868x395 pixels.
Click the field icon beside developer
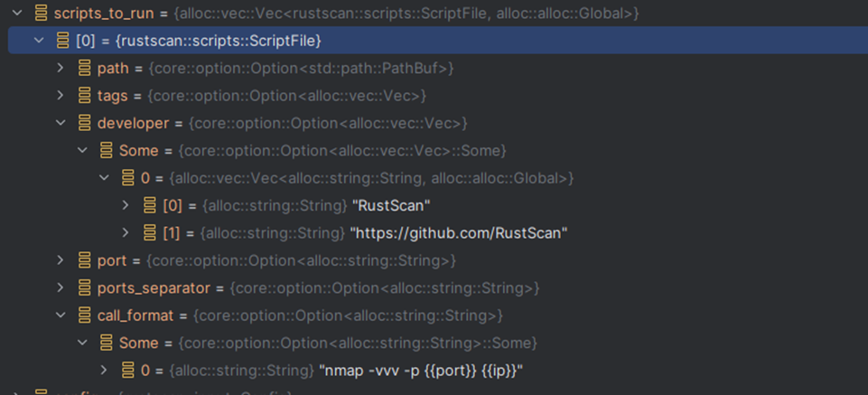[84, 123]
